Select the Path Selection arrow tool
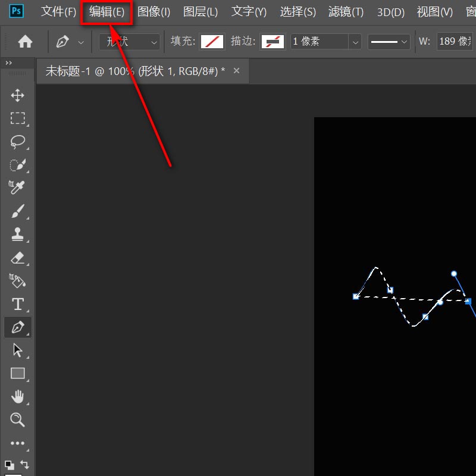The height and width of the screenshot is (476, 476). [18, 350]
